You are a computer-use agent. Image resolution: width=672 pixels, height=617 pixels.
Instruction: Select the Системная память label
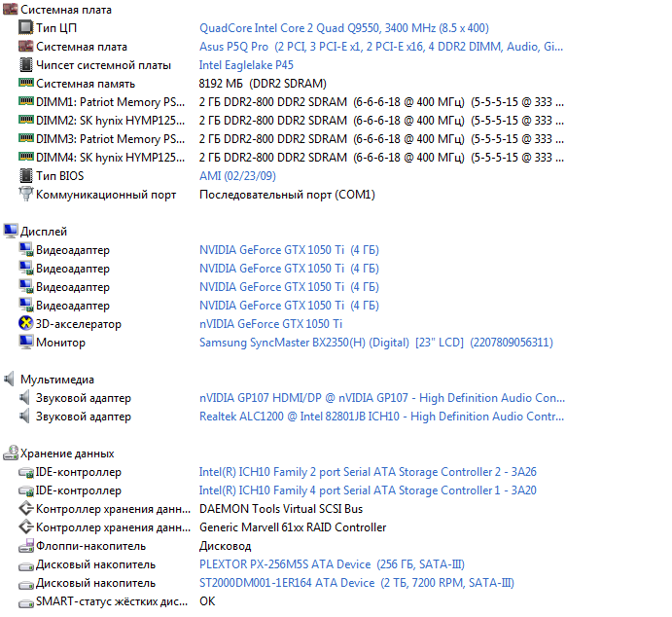(x=86, y=83)
